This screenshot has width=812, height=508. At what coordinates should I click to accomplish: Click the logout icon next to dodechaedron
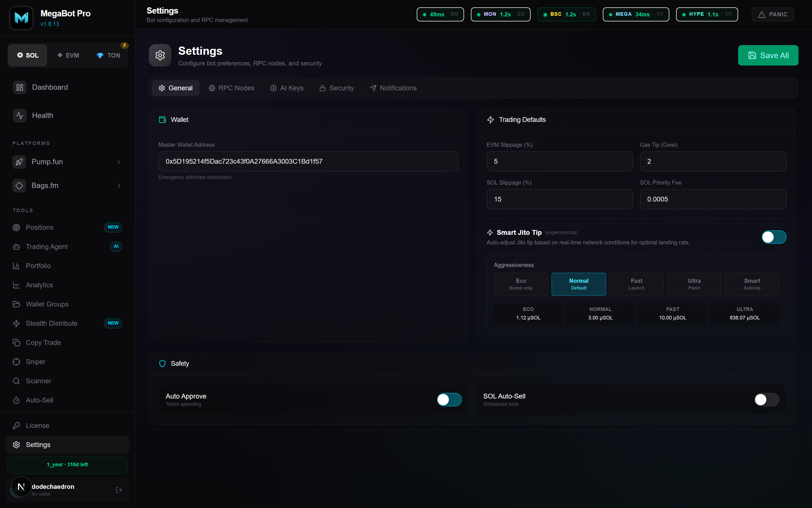[119, 490]
